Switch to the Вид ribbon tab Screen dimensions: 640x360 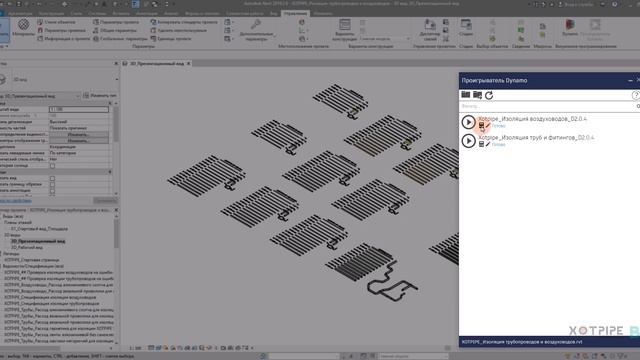(273, 13)
